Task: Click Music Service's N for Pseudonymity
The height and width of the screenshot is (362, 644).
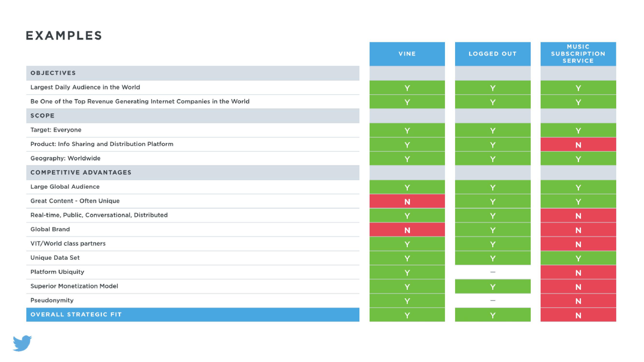Action: [578, 301]
